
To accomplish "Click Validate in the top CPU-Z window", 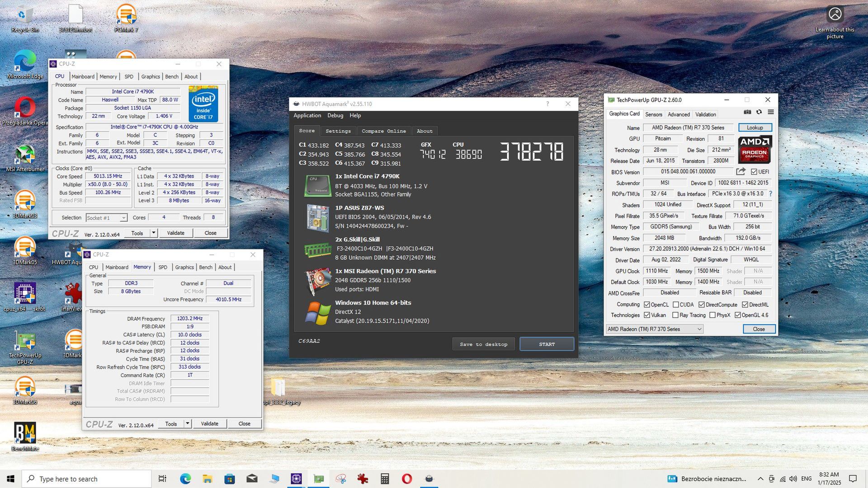I will 175,233.
